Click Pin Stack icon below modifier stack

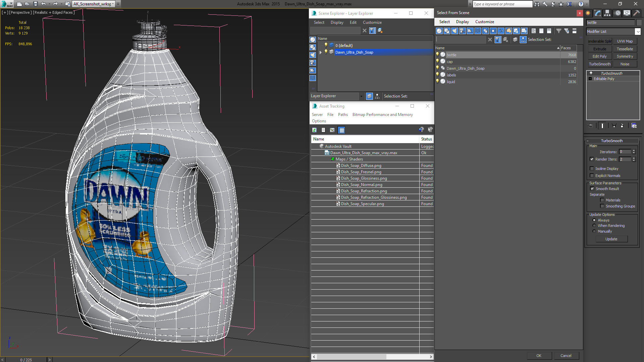[591, 126]
